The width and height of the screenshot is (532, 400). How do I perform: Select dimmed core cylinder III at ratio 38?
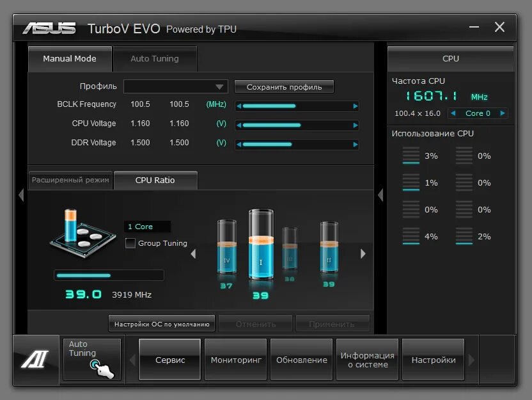coord(290,248)
